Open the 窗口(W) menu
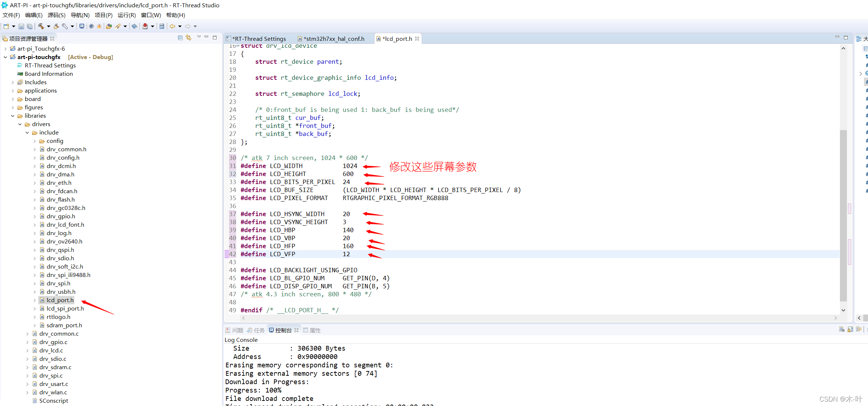Image resolution: width=868 pixels, height=406 pixels. (151, 15)
